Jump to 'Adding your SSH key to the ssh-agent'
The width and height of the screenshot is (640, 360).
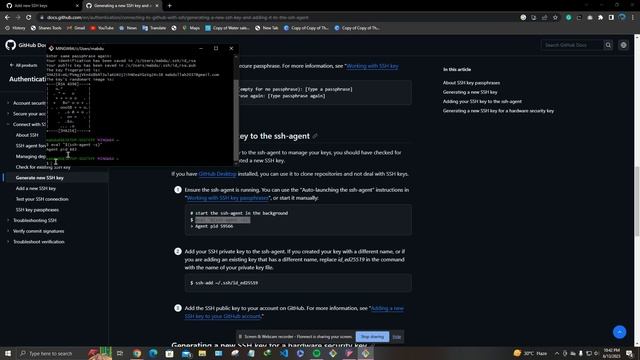coord(482,102)
